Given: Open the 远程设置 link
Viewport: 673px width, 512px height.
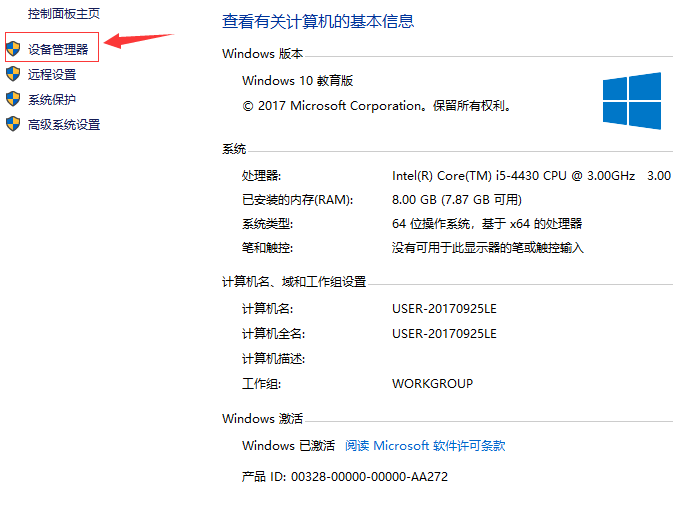Looking at the screenshot, I should [52, 74].
